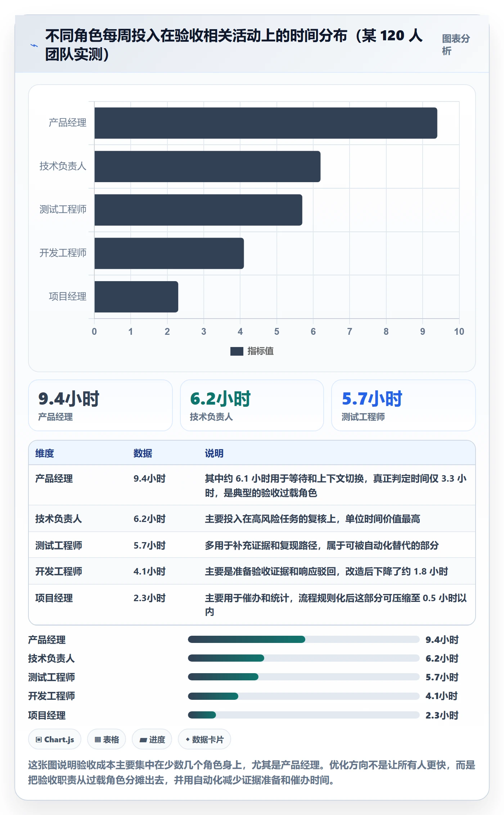
Task: Click the 4.1小时 value beside the progress bar
Action: (x=442, y=696)
